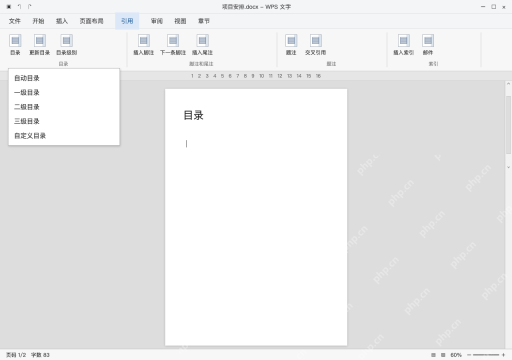Switch to the 开始 tab
The height and width of the screenshot is (360, 512).
click(x=38, y=21)
